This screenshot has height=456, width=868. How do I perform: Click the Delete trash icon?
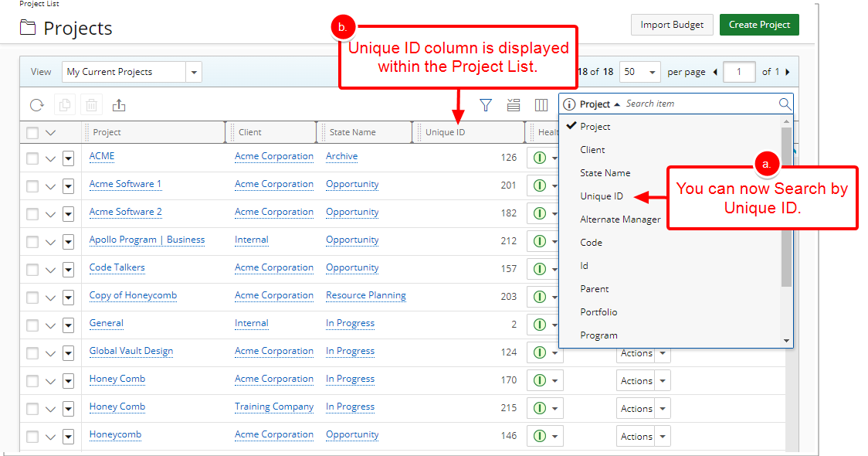pos(92,105)
